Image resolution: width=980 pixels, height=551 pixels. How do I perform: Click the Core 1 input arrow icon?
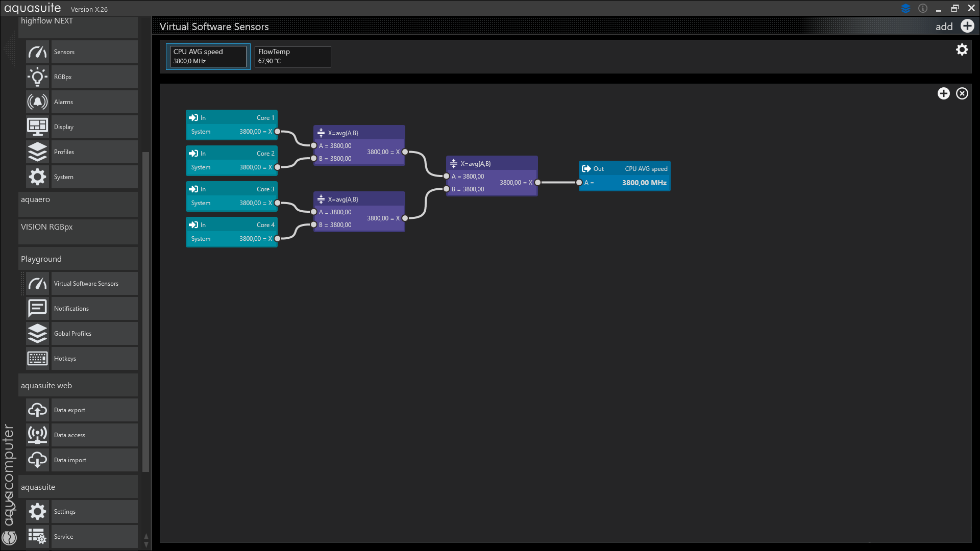pyautogui.click(x=193, y=118)
